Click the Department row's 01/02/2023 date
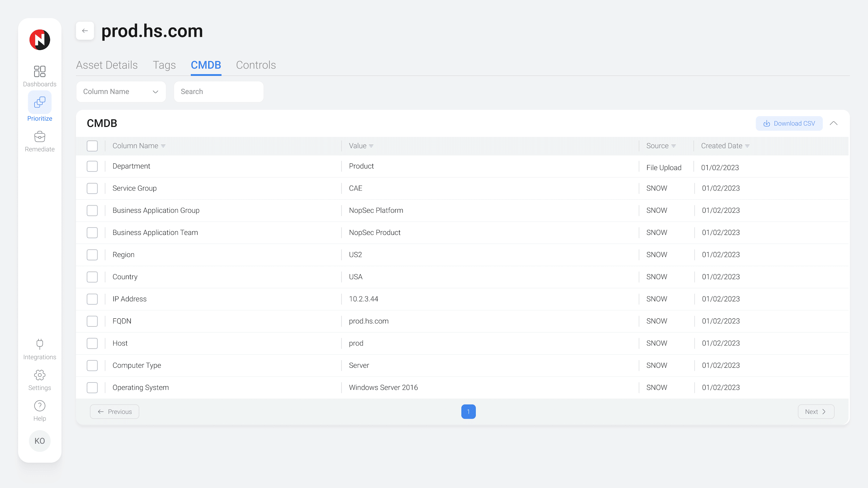868x488 pixels. (x=720, y=168)
